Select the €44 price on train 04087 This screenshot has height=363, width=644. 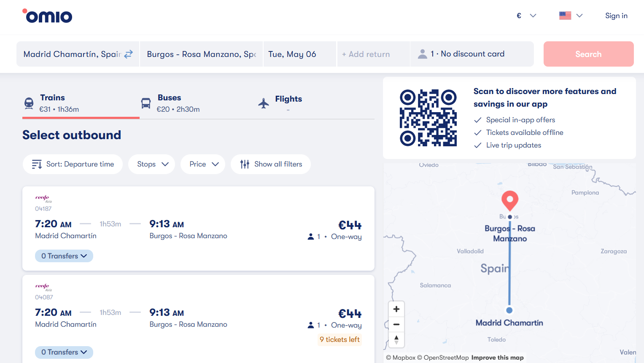[x=350, y=313]
